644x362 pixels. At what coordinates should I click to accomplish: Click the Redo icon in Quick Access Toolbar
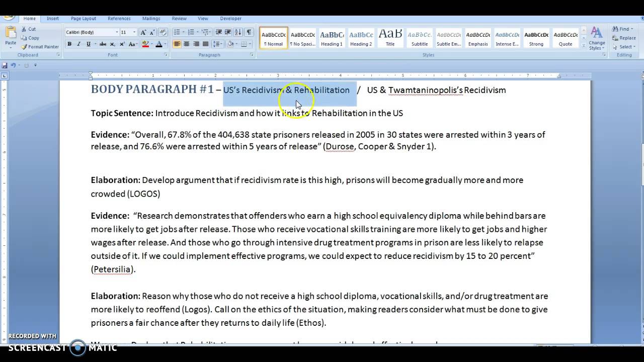(26, 65)
